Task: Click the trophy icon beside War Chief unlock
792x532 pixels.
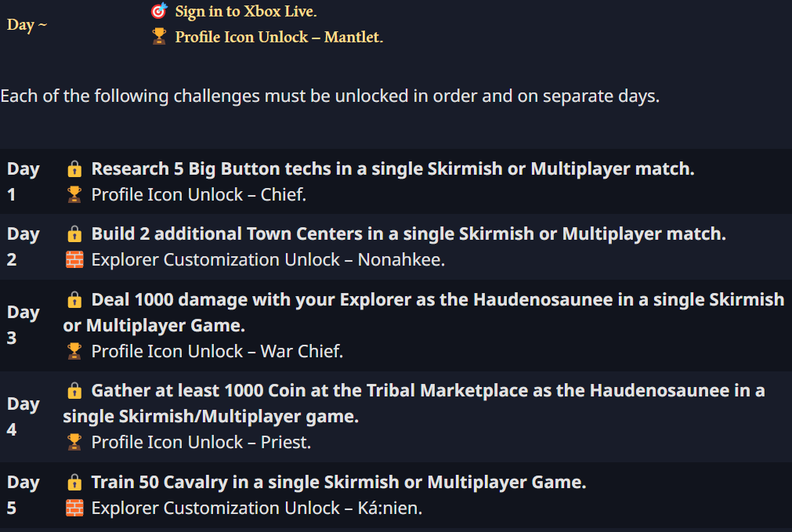Action: pos(74,351)
